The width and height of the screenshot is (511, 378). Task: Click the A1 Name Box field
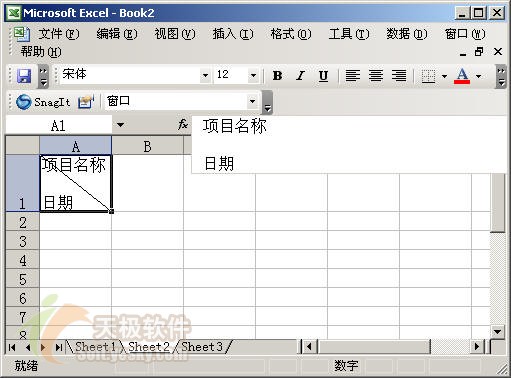59,126
